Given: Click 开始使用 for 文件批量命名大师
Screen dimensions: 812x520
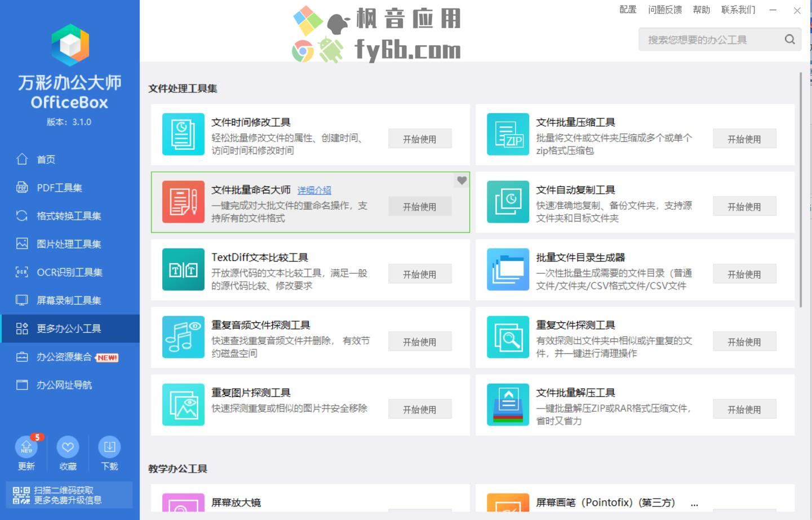Looking at the screenshot, I should pyautogui.click(x=420, y=206).
